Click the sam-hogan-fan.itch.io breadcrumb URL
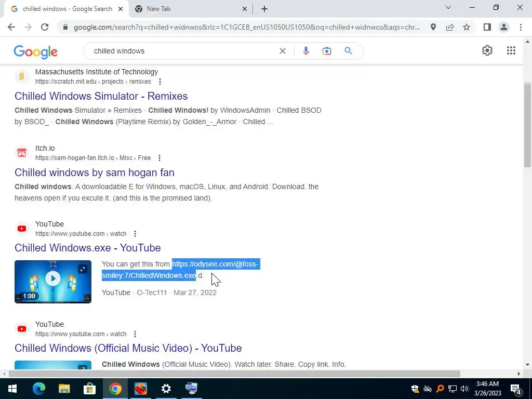Image resolution: width=532 pixels, height=399 pixels. tap(92, 158)
